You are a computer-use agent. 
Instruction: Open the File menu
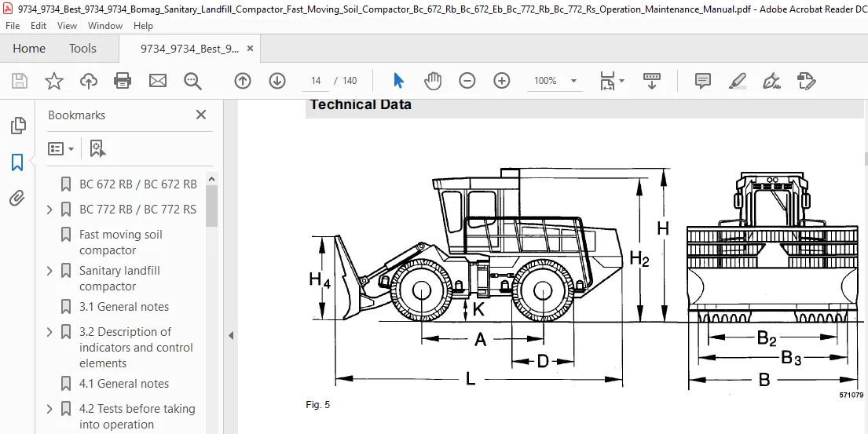(x=13, y=26)
